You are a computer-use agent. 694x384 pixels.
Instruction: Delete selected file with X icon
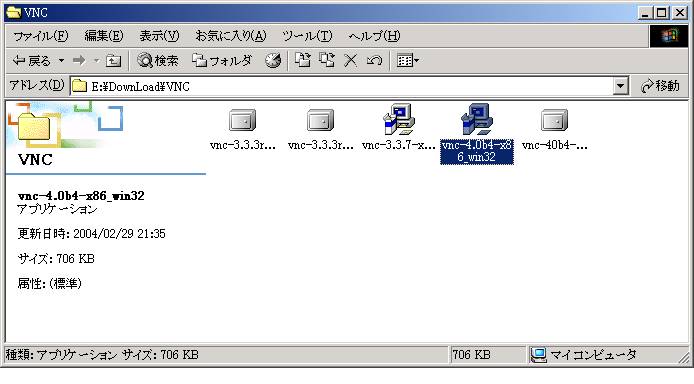[350, 61]
